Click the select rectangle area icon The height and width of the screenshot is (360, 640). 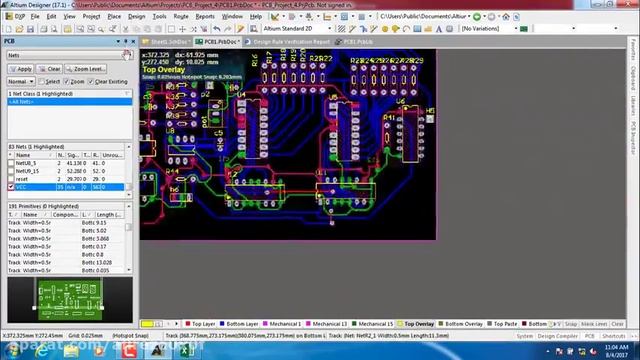tap(171, 29)
